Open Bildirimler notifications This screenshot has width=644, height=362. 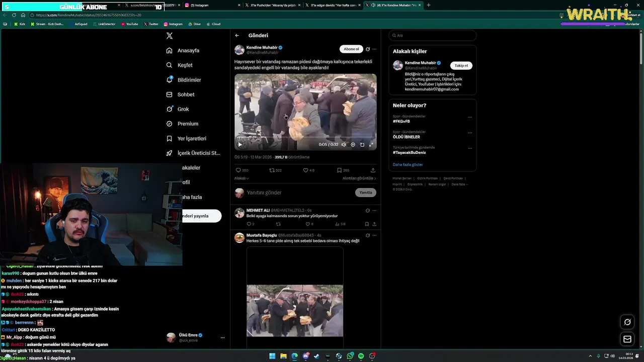tap(184, 80)
